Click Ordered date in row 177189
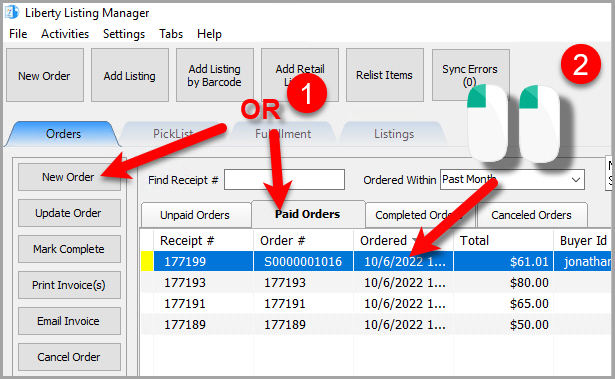 [x=403, y=325]
